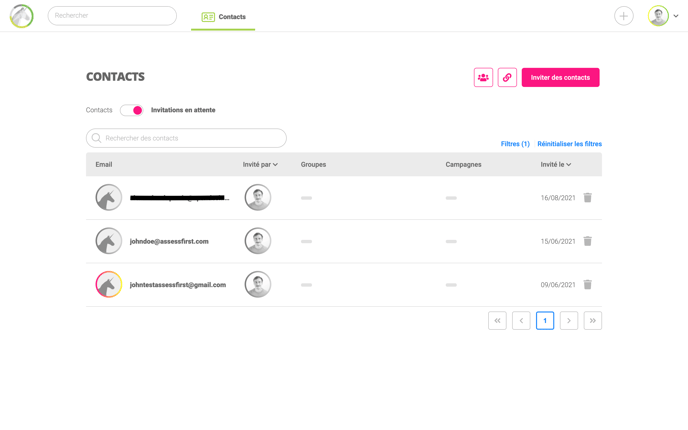The height and width of the screenshot is (430, 688).
Task: Delete the johntestassessfirst@gmail.com invitation
Action: coord(588,284)
